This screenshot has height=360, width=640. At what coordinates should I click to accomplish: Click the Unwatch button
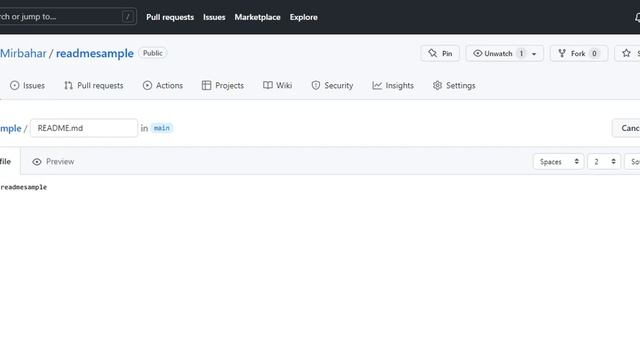coord(504,53)
